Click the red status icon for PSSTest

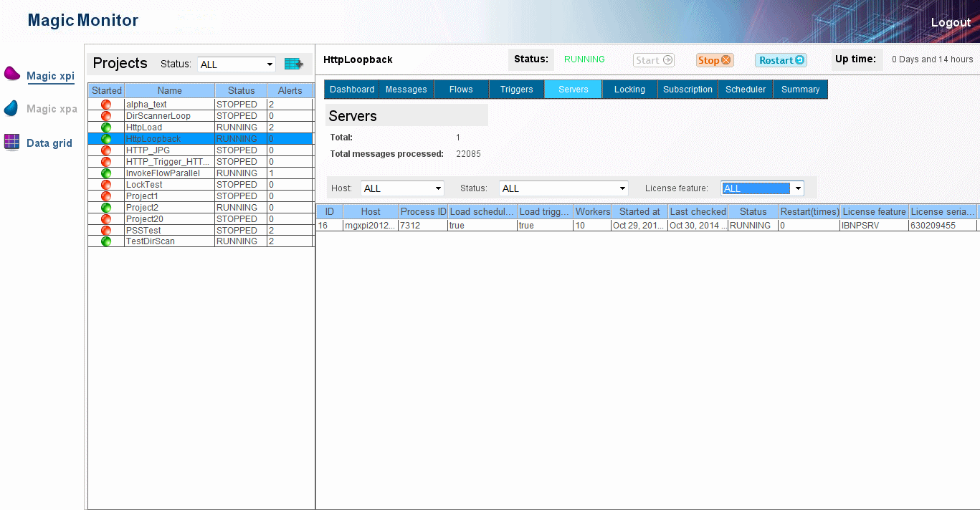[x=106, y=231]
